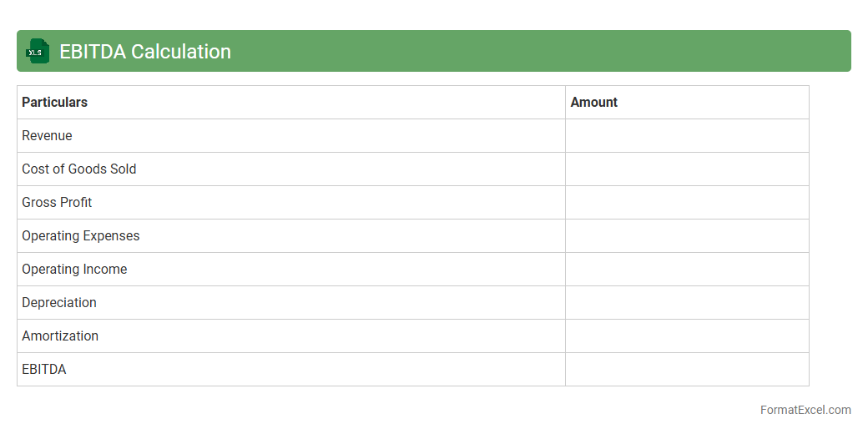Select the Amount column header
868x434 pixels.
[593, 103]
